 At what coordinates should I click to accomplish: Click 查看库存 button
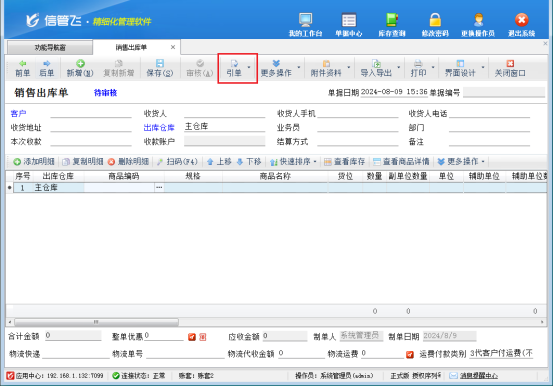pyautogui.click(x=345, y=162)
